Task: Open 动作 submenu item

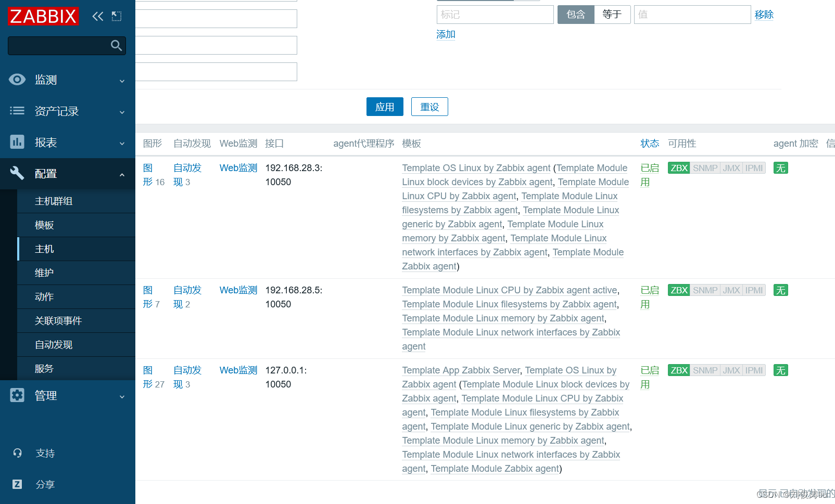Action: 76,297
